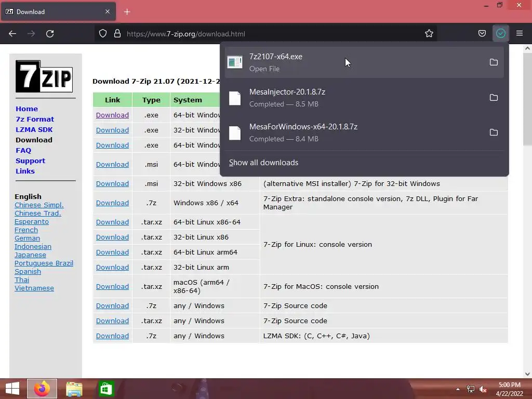Select the Download browser tab
This screenshot has height=399, width=532.
tap(58, 12)
